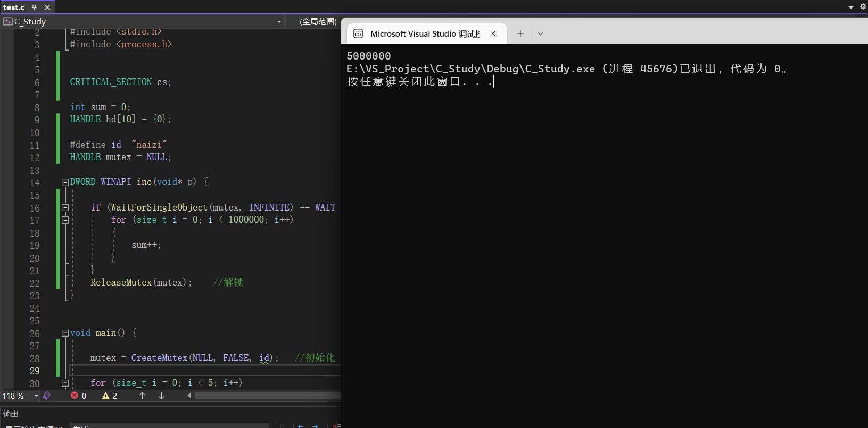This screenshot has height=428, width=868.
Task: Click the horizontal scrollbar left arrow
Action: (189, 396)
